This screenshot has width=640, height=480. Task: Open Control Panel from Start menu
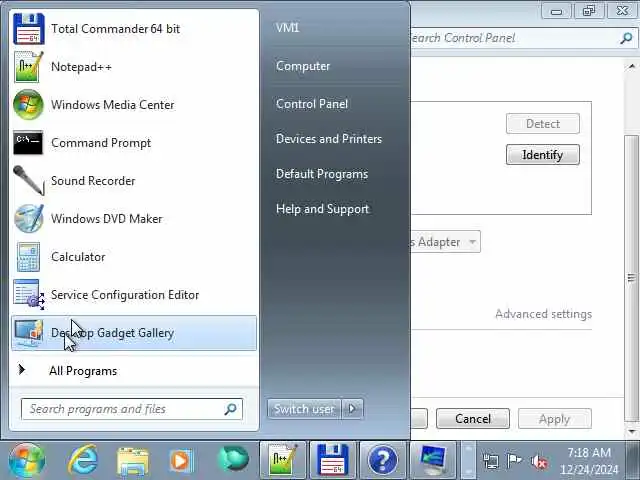(312, 104)
